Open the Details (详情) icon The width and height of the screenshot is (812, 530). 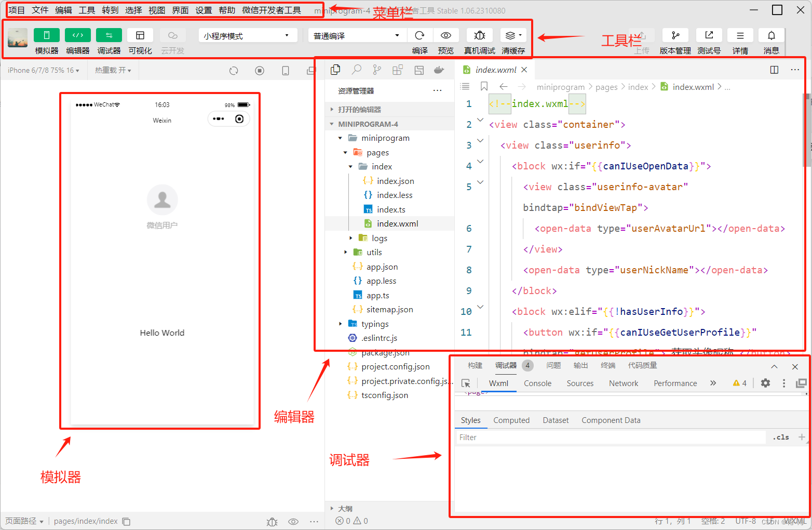[740, 35]
